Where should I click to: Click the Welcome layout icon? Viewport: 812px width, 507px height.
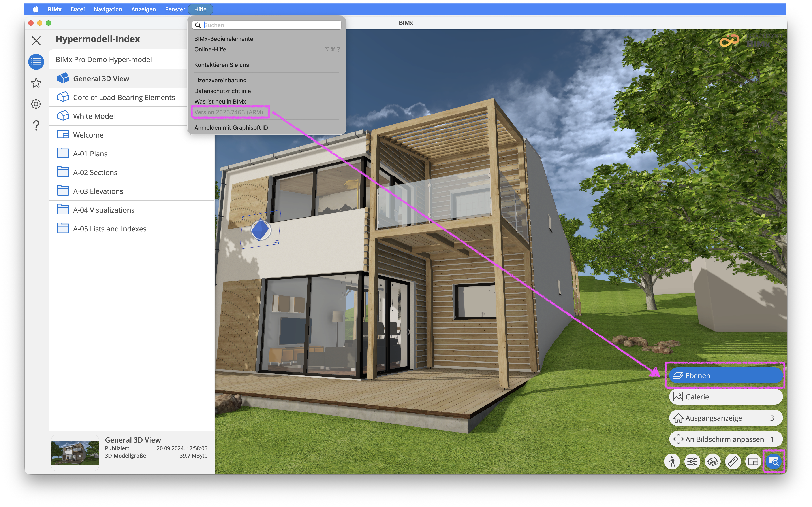pyautogui.click(x=63, y=134)
